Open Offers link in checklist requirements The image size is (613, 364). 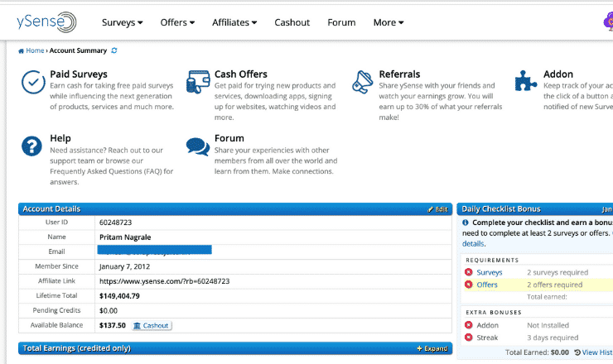pyautogui.click(x=487, y=285)
